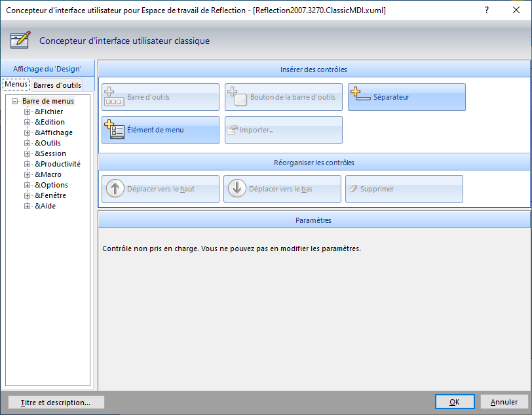Expand the &Outils menu node

pyautogui.click(x=27, y=144)
